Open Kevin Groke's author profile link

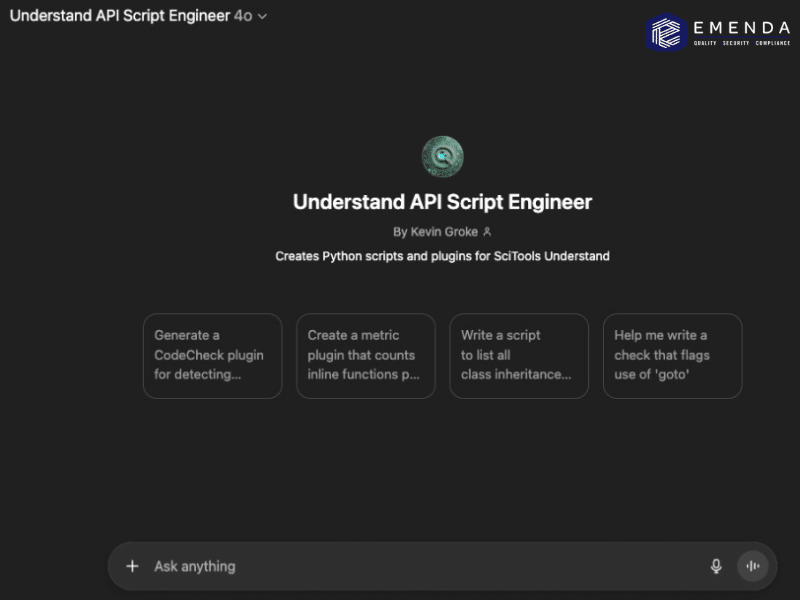442,232
